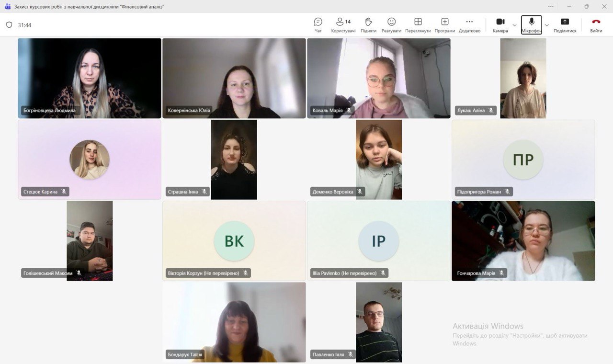Open the Переглянути view layout dropdown
The image size is (613, 364).
[418, 25]
